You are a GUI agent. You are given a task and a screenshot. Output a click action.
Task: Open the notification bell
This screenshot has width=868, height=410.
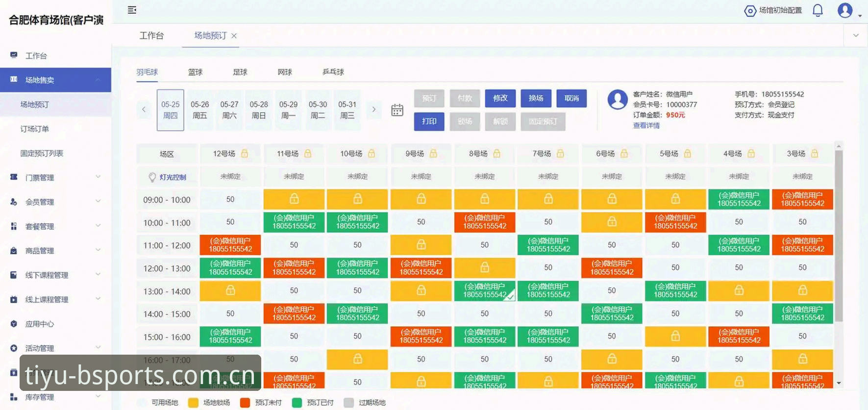tap(818, 10)
